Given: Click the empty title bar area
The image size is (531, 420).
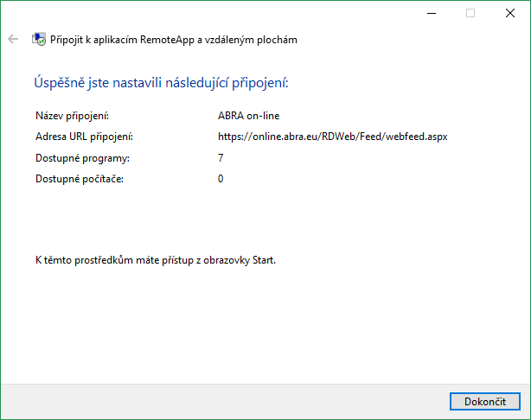Looking at the screenshot, I should pos(216,13).
